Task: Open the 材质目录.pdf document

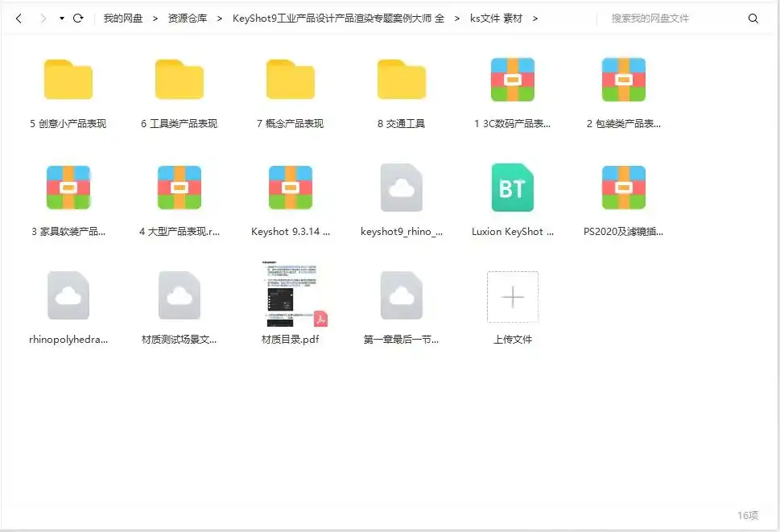Action: tap(290, 295)
